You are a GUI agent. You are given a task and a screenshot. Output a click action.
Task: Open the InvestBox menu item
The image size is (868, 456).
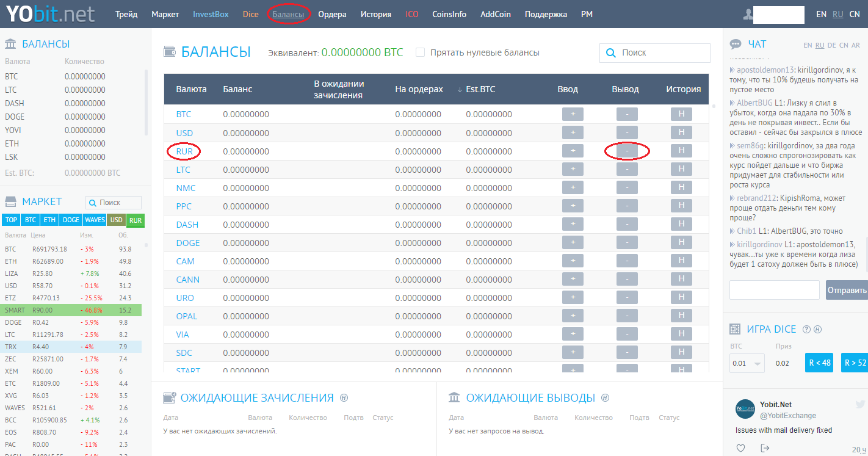coord(211,14)
